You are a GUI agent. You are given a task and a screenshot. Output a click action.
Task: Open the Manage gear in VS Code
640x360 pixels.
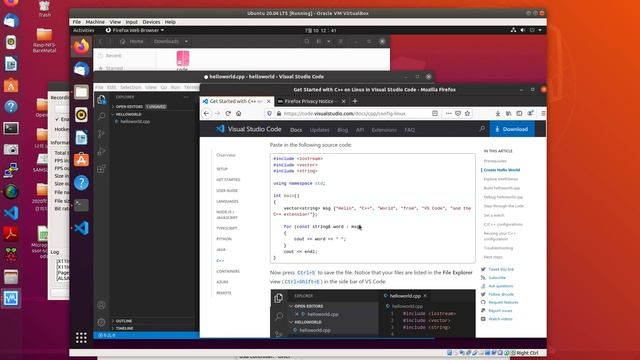coord(101,322)
